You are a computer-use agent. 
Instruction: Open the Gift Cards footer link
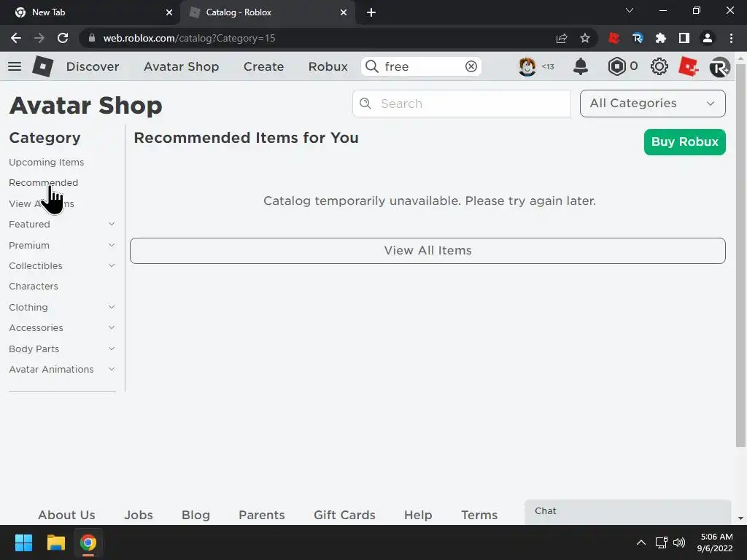[344, 515]
